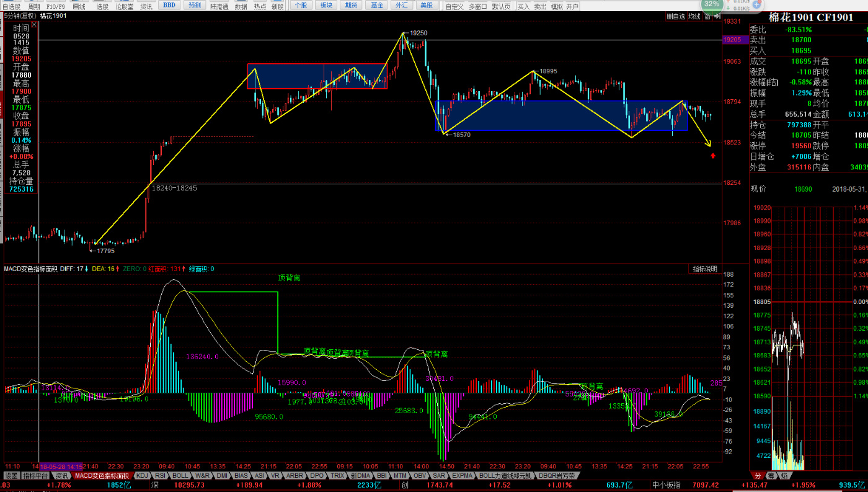Open the 自选股 toolbar item

(x=11, y=6)
